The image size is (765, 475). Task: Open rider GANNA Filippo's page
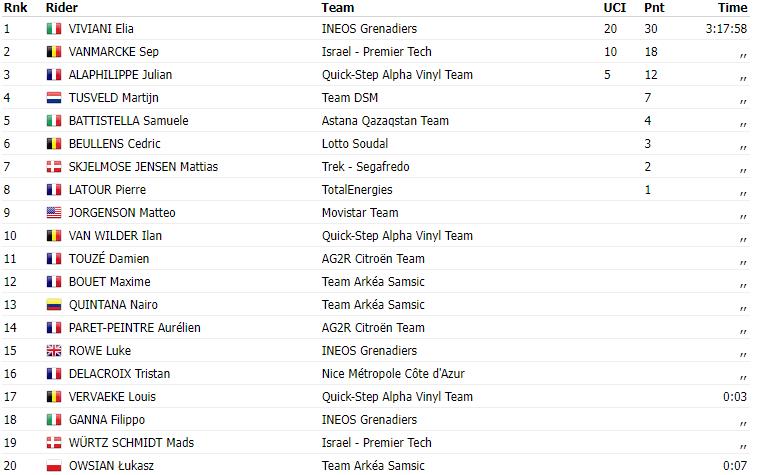(107, 420)
